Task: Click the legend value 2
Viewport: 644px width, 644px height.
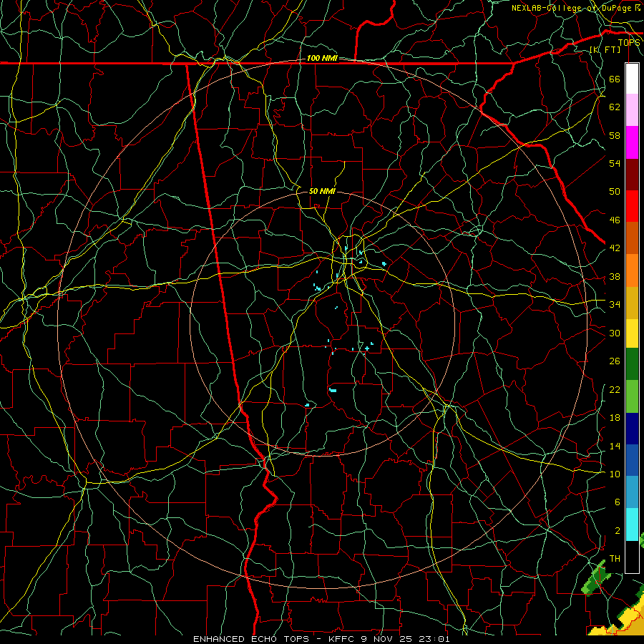Action: (617, 531)
